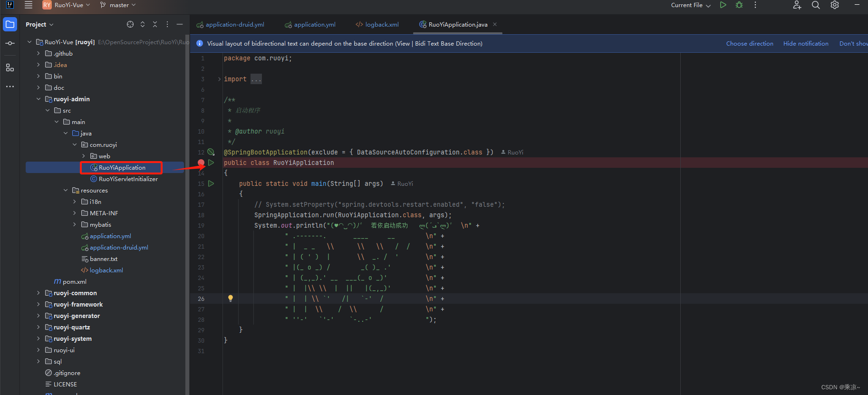Viewport: 868px width, 395px height.
Task: Click the info icon in notification bar
Action: [200, 43]
